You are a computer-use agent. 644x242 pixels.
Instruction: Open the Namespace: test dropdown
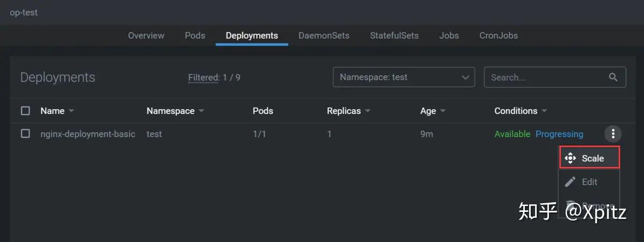click(x=404, y=77)
